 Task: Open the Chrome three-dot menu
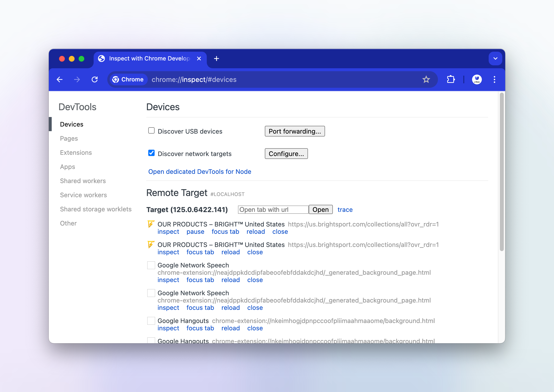point(495,79)
